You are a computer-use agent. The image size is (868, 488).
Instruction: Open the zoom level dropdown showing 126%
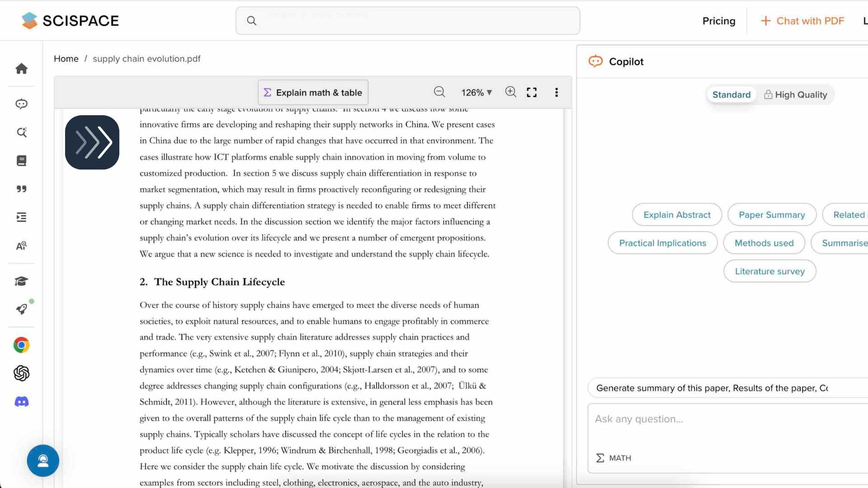(x=476, y=92)
